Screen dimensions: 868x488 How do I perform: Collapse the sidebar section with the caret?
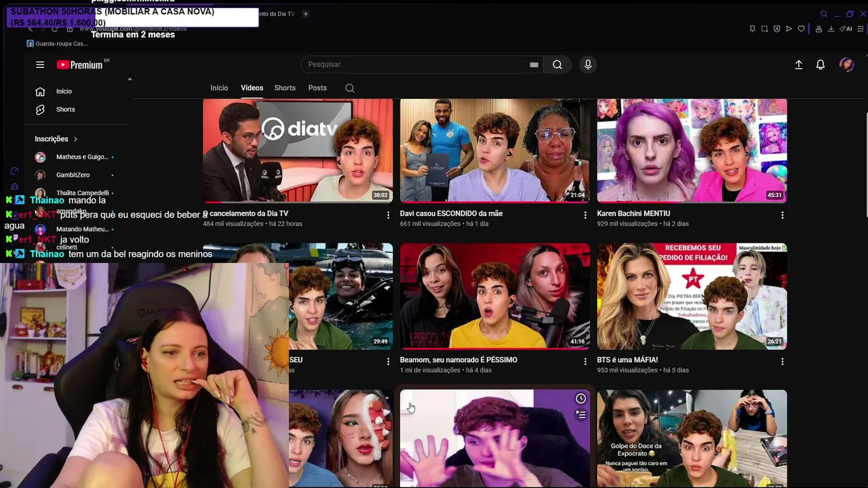[130, 79]
